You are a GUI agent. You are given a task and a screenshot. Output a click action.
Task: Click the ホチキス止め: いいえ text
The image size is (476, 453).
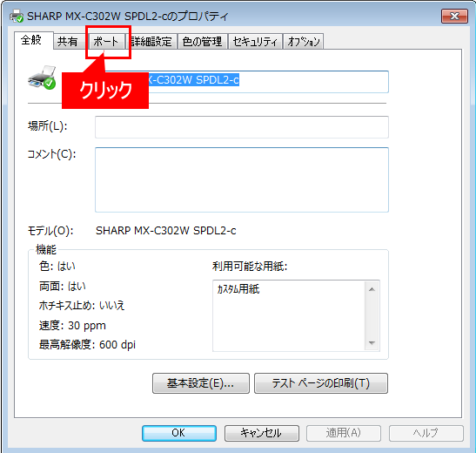click(82, 306)
